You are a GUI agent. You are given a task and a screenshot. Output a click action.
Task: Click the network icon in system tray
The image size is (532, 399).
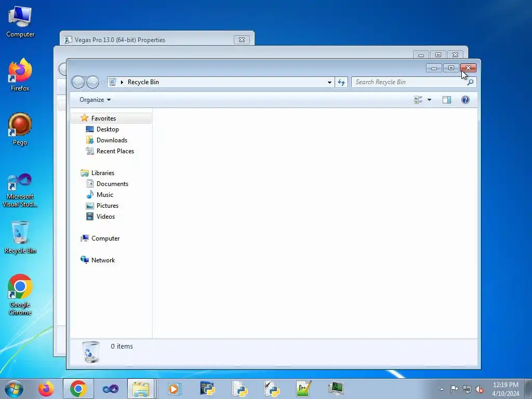click(467, 389)
